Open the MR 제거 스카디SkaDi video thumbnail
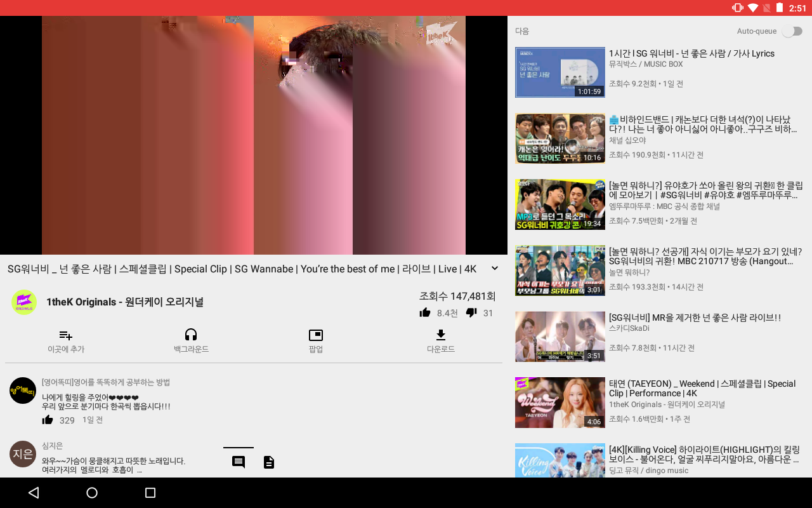The image size is (812, 508). pyautogui.click(x=560, y=337)
